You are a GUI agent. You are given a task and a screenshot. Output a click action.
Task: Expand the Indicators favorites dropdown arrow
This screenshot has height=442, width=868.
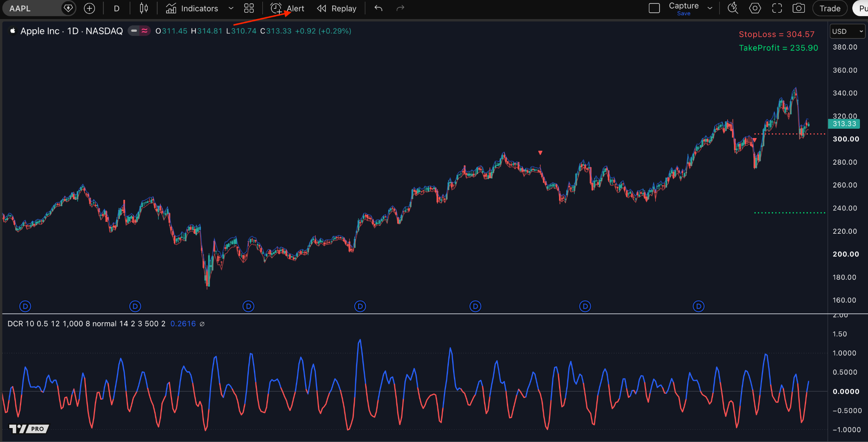tap(231, 8)
